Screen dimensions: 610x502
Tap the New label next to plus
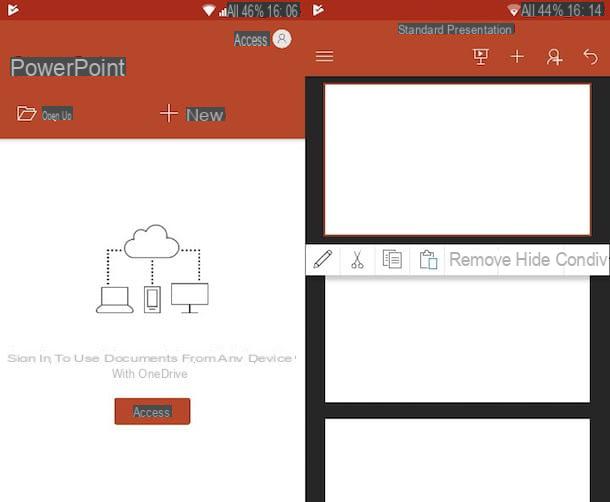click(x=205, y=115)
